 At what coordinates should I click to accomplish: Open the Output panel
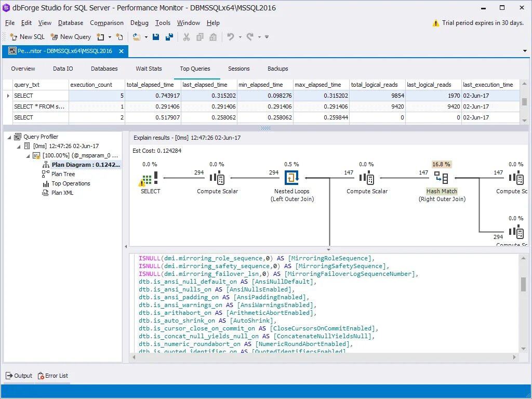[x=19, y=376]
